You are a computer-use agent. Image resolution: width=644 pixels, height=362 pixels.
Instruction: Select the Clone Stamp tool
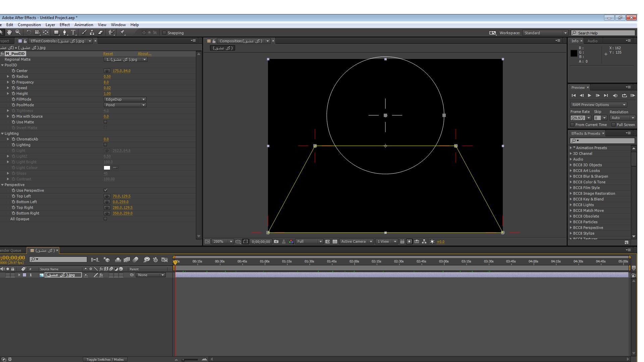pyautogui.click(x=92, y=33)
